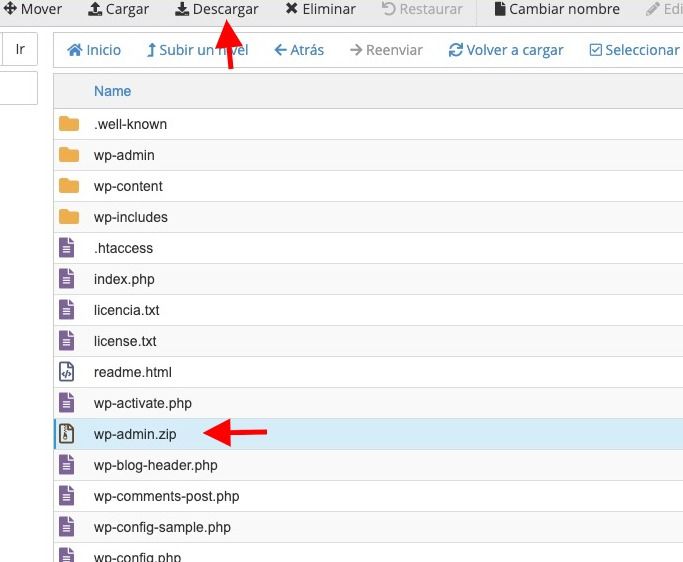
Task: Select the wp-content folder icon
Action: pos(69,186)
